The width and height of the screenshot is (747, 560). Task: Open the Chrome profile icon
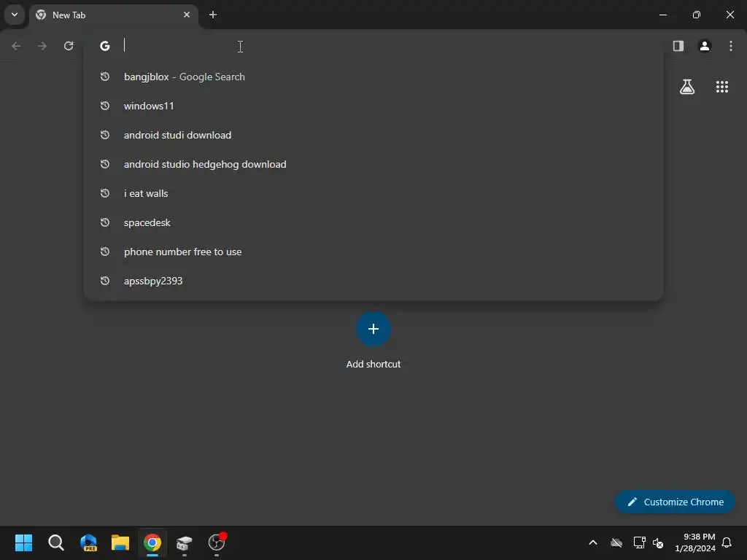705,46
